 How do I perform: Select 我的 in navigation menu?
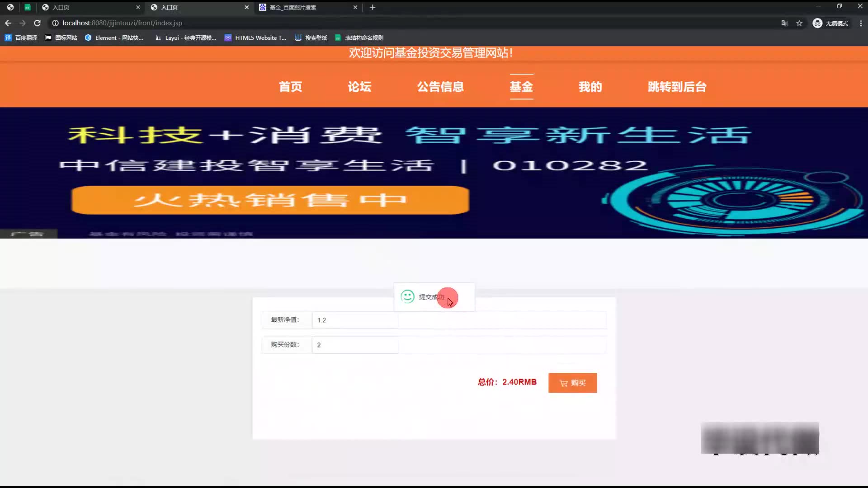click(x=590, y=87)
